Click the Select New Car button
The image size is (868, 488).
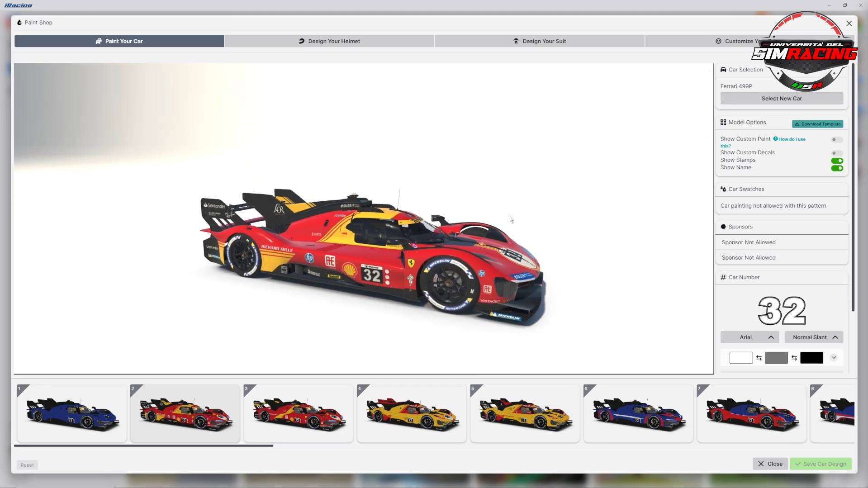(x=782, y=99)
